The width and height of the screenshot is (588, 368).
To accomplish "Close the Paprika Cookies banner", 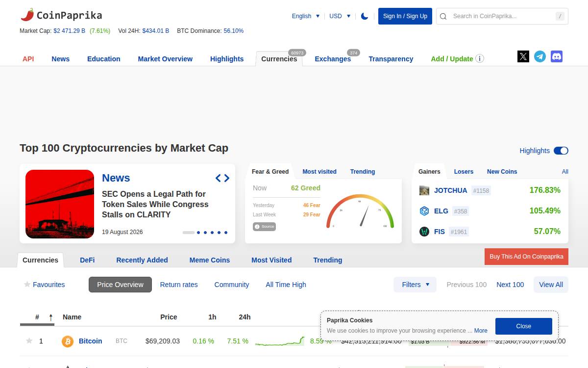I will [x=524, y=326].
